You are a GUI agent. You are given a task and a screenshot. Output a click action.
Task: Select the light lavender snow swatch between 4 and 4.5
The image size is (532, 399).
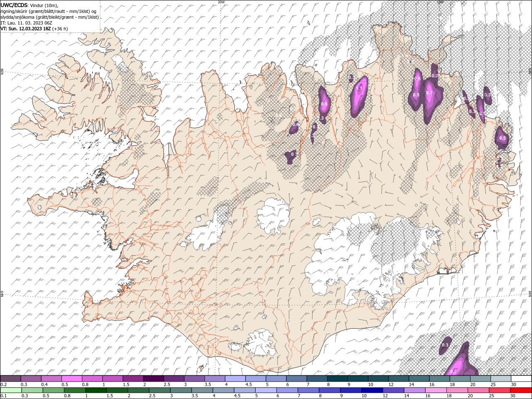[236, 379]
